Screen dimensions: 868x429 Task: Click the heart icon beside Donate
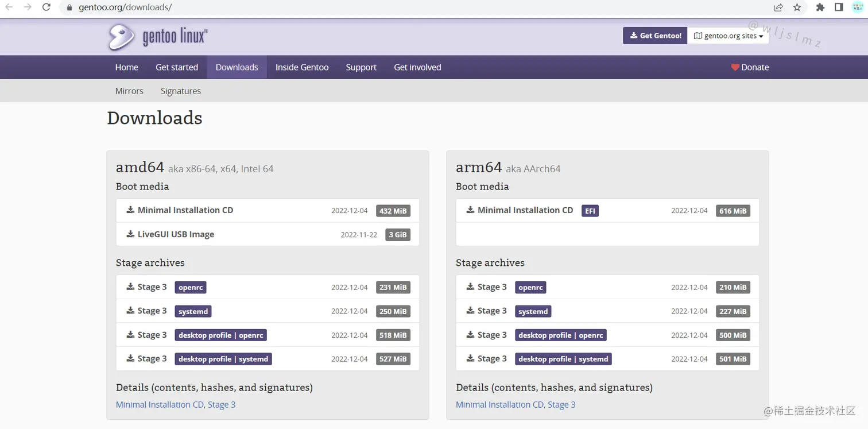pyautogui.click(x=735, y=67)
